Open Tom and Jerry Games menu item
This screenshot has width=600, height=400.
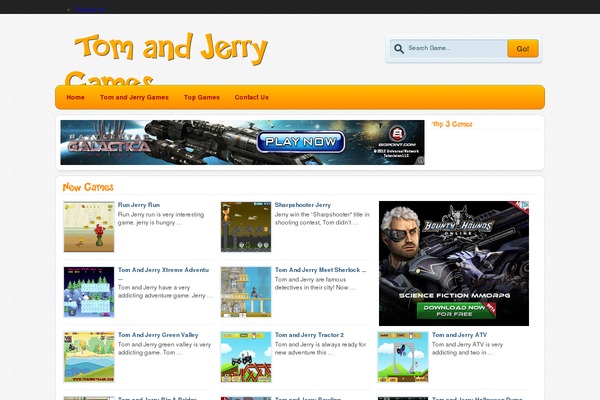(x=134, y=97)
